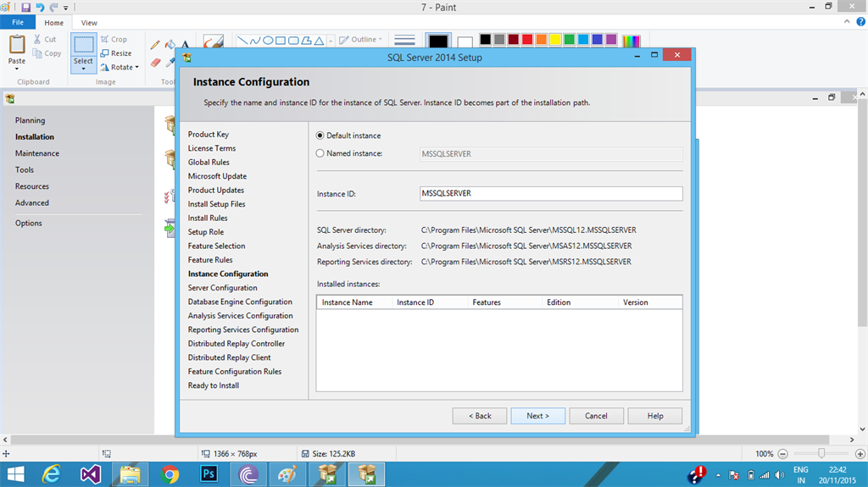The height and width of the screenshot is (487, 868).
Task: Pick the yellow color swatch
Action: coord(555,39)
